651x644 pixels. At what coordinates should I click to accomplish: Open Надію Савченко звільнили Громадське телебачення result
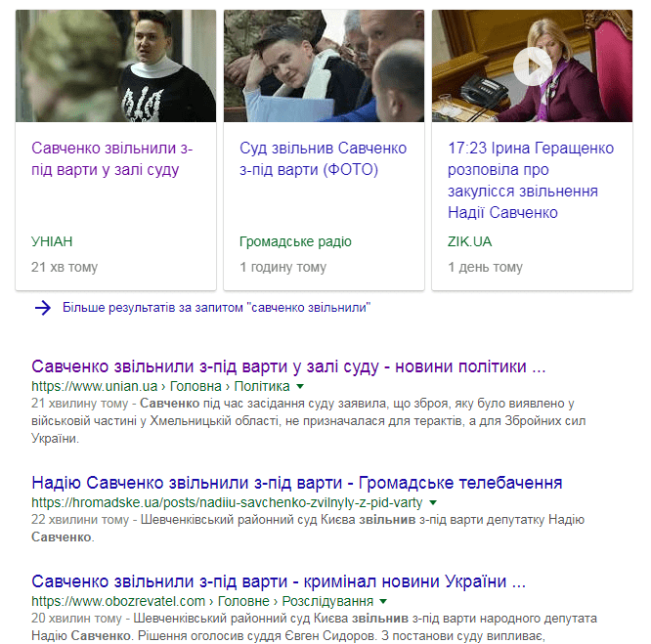pyautogui.click(x=297, y=483)
